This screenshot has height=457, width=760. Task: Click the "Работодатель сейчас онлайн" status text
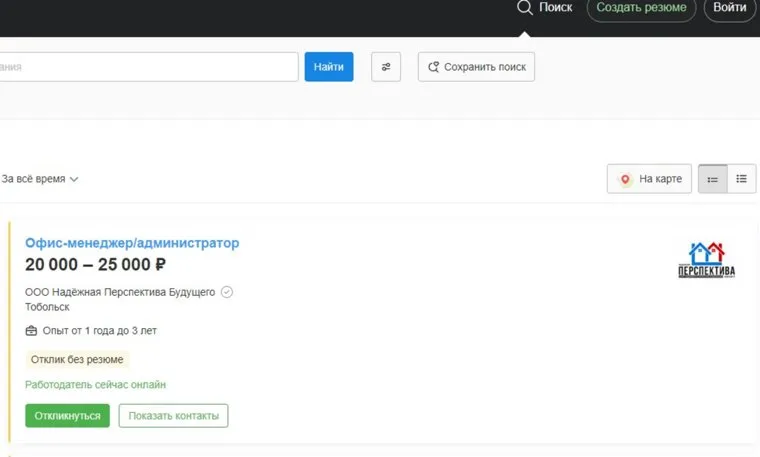(95, 385)
